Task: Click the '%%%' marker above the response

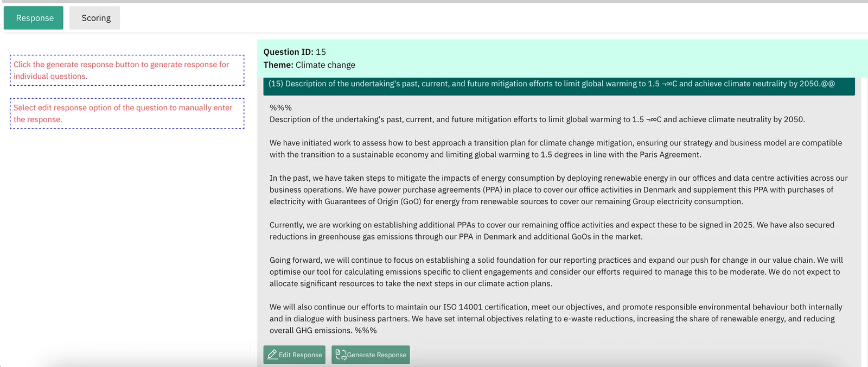Action: coord(280,107)
